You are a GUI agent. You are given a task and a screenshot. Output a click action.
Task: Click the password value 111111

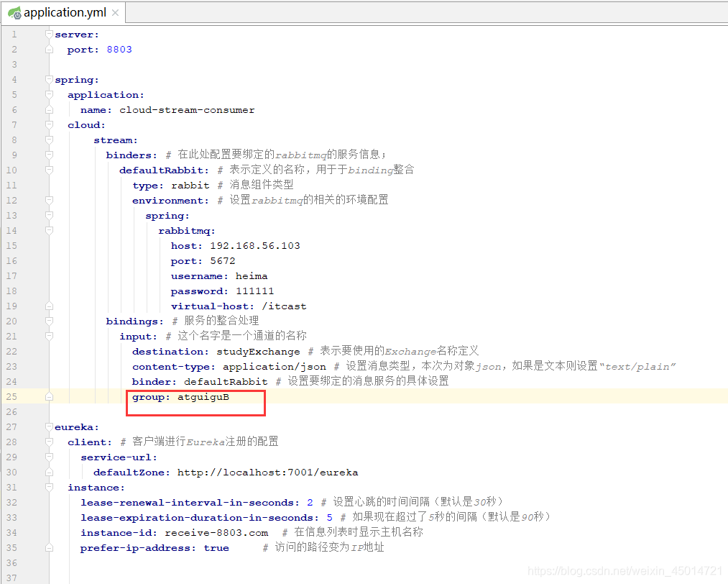[254, 291]
